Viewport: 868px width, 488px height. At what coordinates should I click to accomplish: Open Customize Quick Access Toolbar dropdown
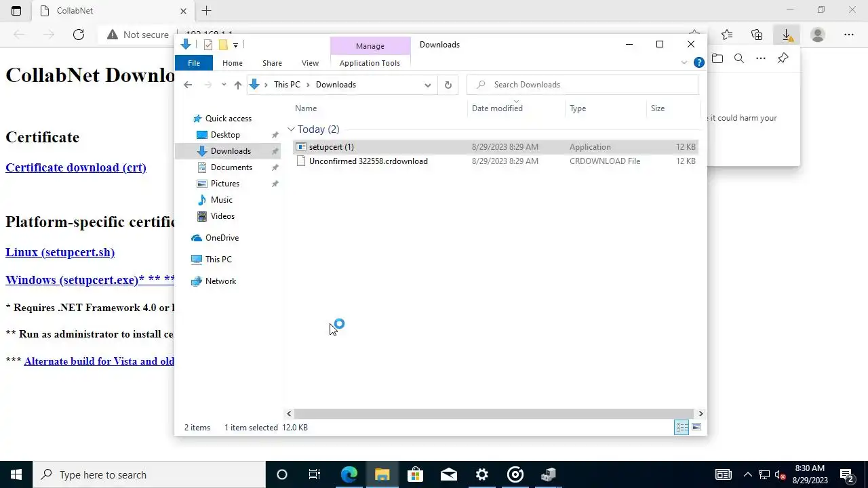click(235, 45)
